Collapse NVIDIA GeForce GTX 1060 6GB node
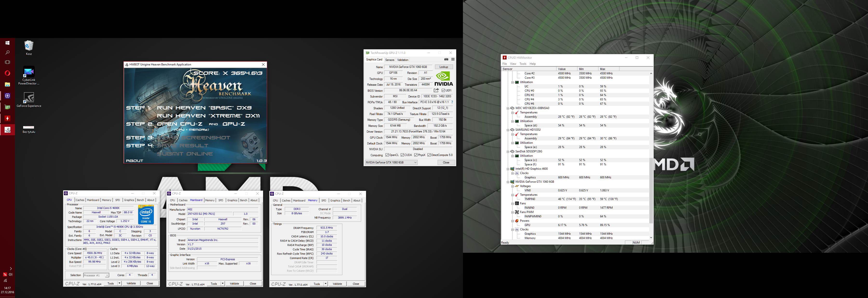This screenshot has height=298, width=868. 508,182
